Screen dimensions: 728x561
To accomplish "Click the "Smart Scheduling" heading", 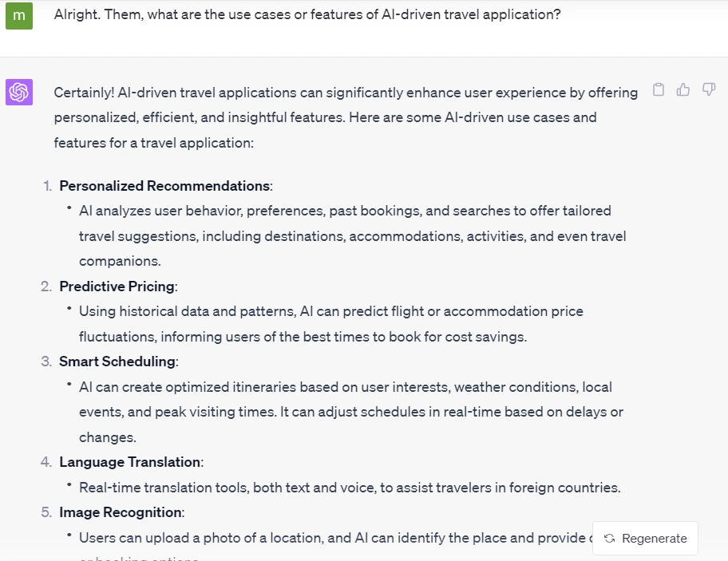I will click(x=117, y=361).
